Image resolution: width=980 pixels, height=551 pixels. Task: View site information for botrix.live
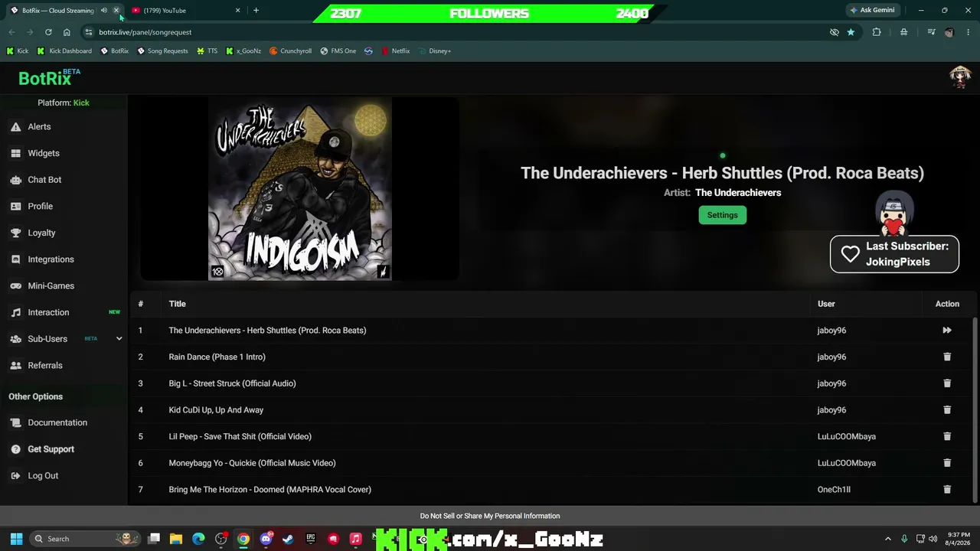(x=88, y=32)
